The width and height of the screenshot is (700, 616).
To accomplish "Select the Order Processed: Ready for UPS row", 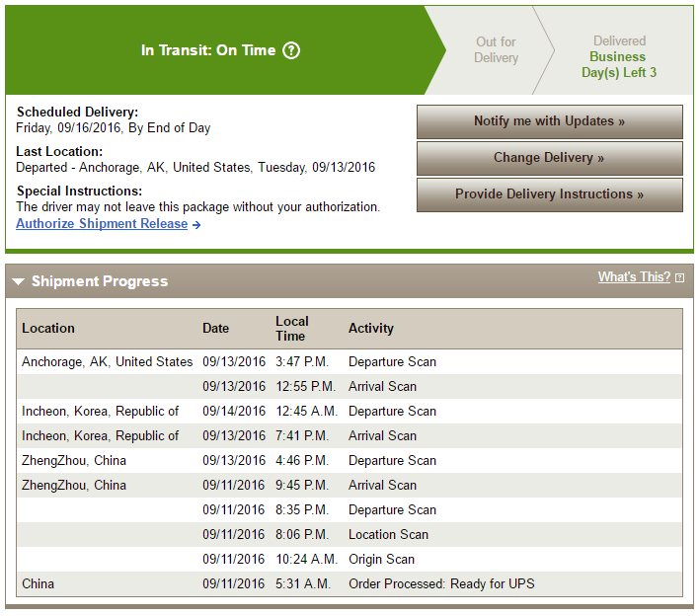I will (x=350, y=584).
